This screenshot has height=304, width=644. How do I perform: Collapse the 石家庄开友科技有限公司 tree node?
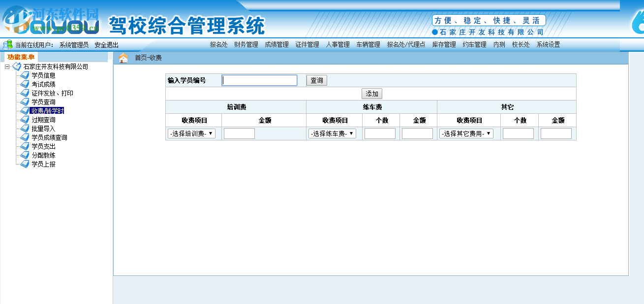[8, 66]
